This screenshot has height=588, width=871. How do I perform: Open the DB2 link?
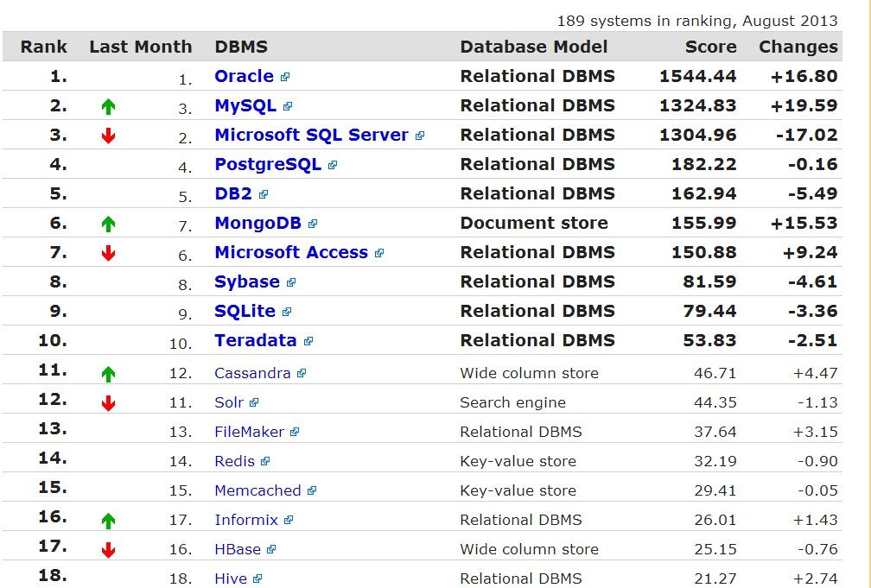click(233, 193)
